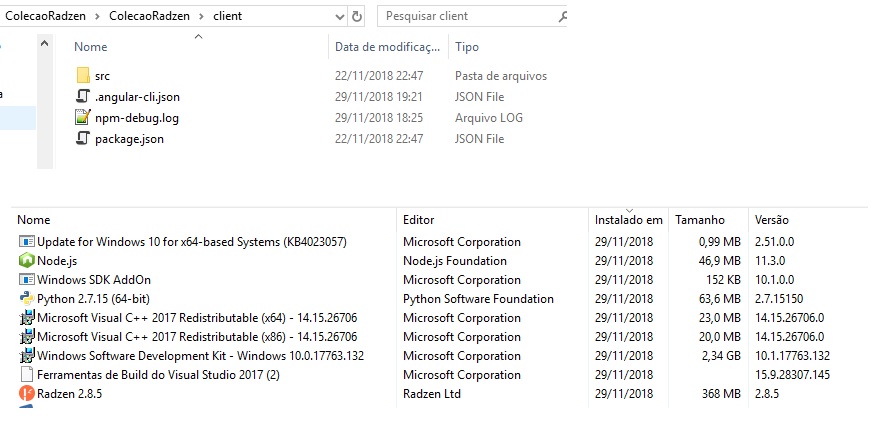The width and height of the screenshot is (877, 438).
Task: Select the Radzen 2.8.5 program icon
Action: (26, 394)
